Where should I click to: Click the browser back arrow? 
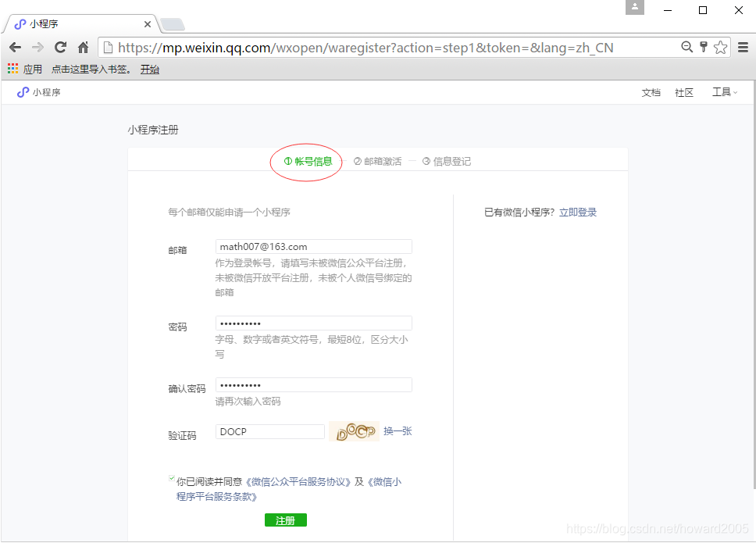(16, 47)
